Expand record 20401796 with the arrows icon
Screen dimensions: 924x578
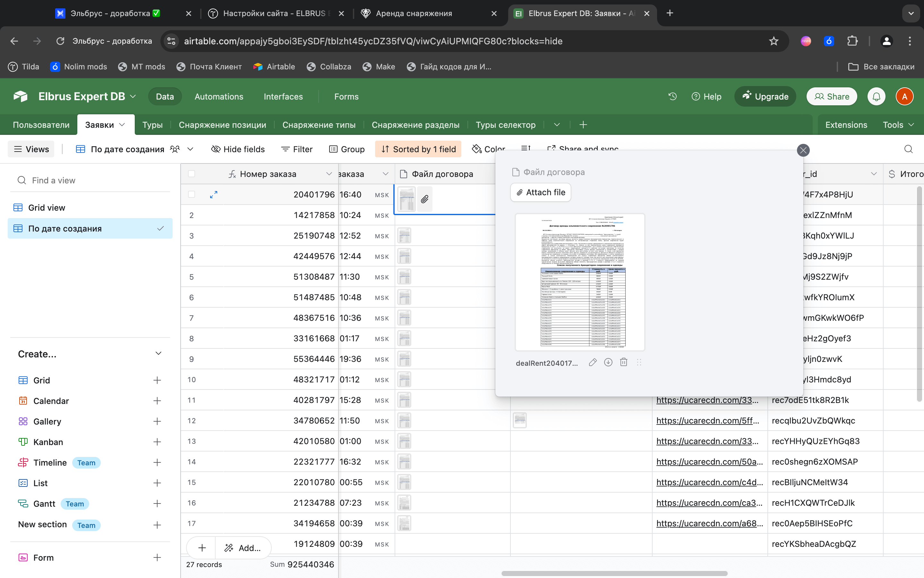point(213,195)
